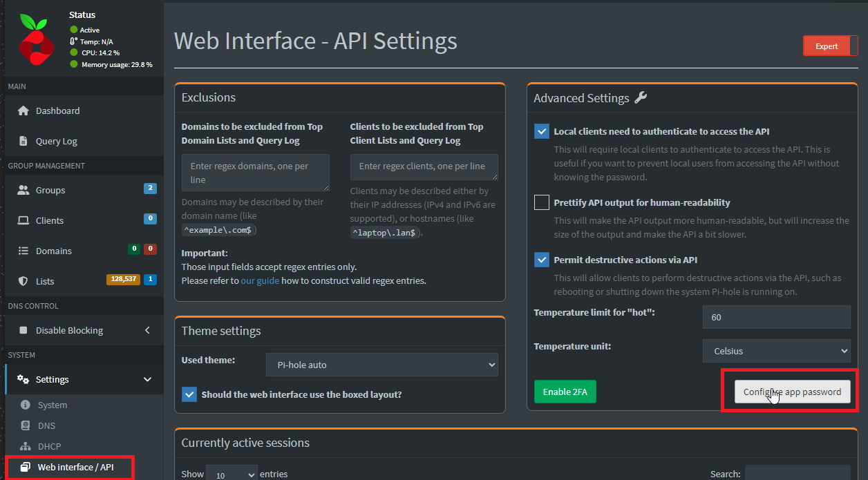868x480 pixels.
Task: Open the Used theme dropdown
Action: point(381,365)
